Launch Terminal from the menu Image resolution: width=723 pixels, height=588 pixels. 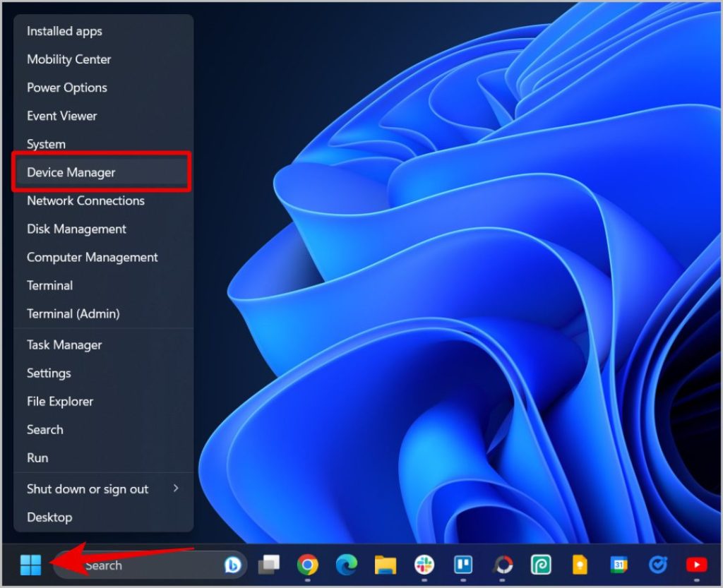[104, 286]
